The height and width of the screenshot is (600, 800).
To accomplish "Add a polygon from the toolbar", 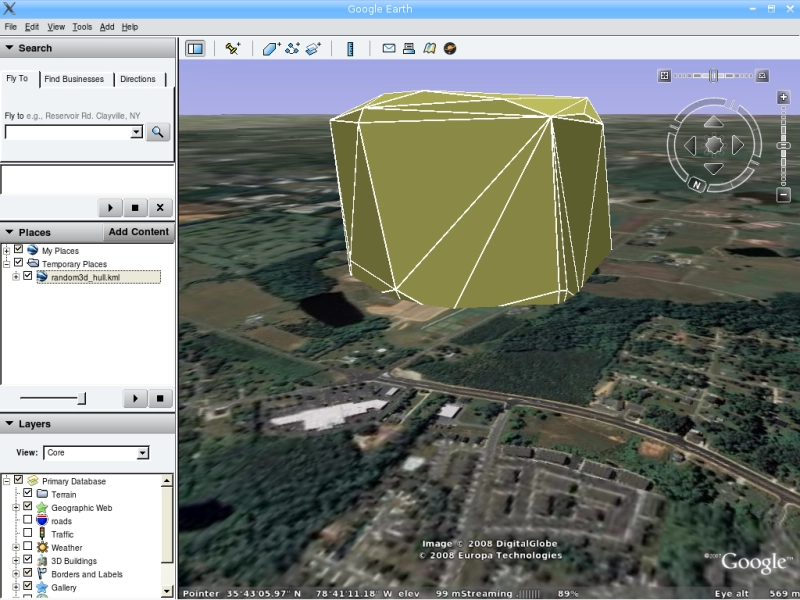I will [271, 48].
